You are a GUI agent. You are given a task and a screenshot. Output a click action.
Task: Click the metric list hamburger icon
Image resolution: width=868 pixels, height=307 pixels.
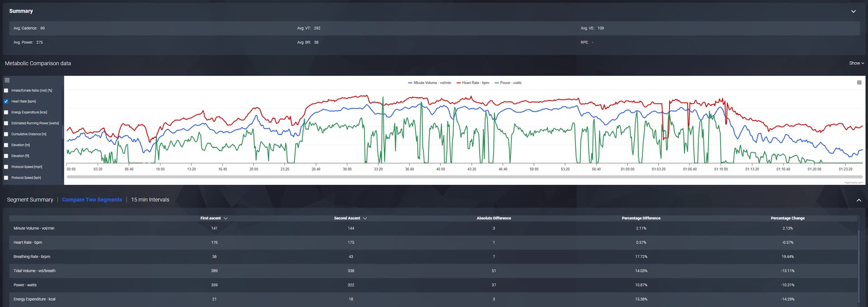click(7, 80)
